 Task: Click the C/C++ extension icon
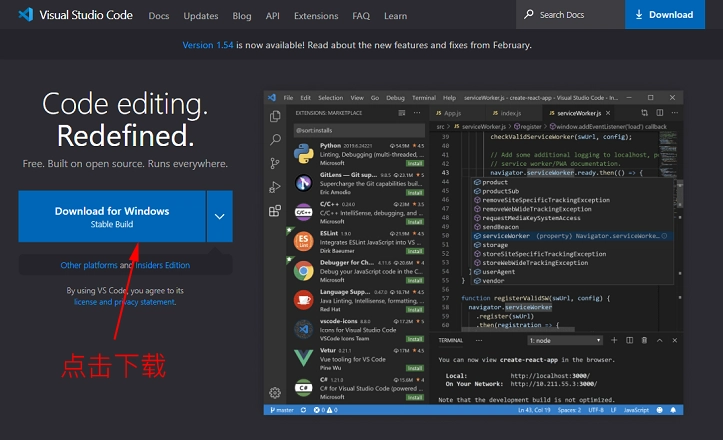tap(303, 212)
